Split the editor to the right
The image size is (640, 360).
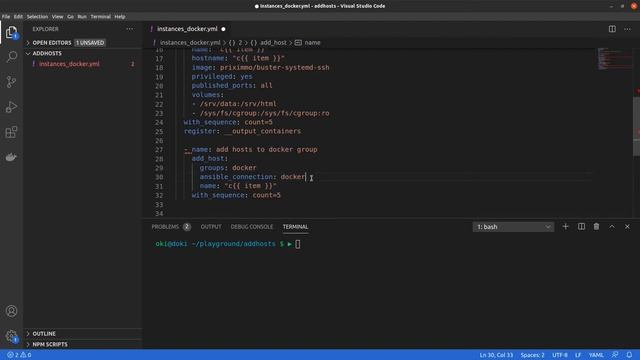click(x=612, y=29)
